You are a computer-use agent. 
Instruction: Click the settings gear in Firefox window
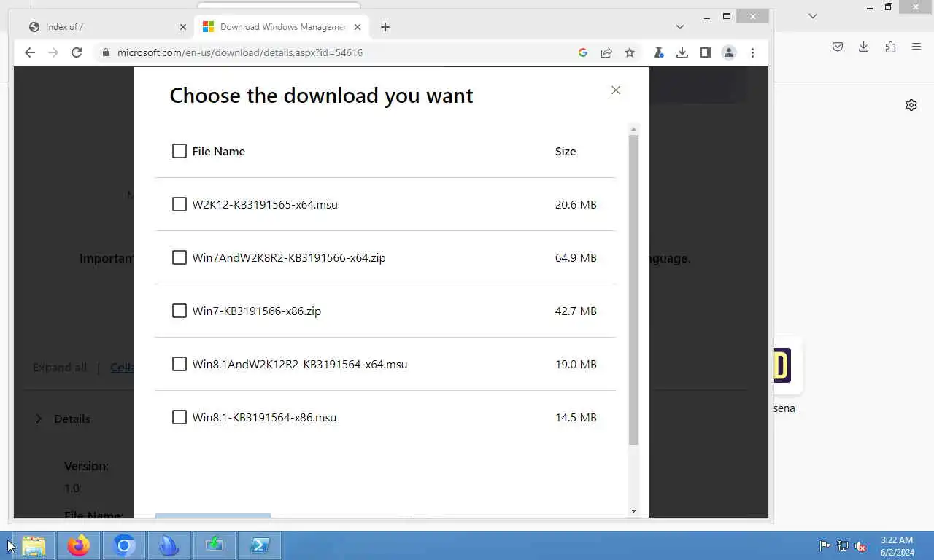911,105
